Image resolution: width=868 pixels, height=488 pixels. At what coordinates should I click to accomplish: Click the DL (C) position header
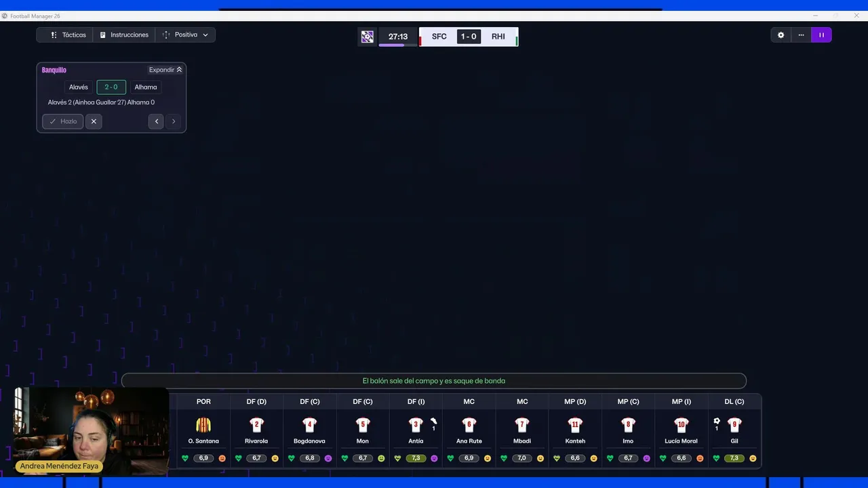(734, 402)
